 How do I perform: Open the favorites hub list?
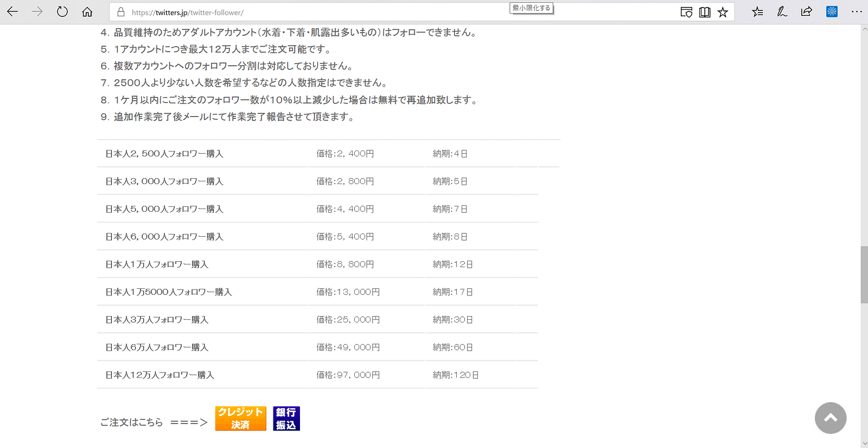[x=757, y=12]
